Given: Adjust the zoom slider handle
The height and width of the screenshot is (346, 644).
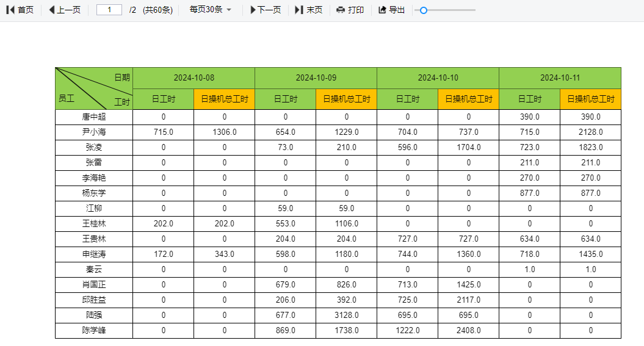Looking at the screenshot, I should click(x=424, y=10).
